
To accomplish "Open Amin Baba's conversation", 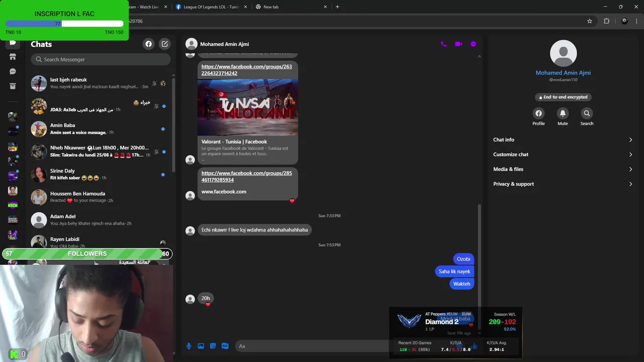I will 99,129.
